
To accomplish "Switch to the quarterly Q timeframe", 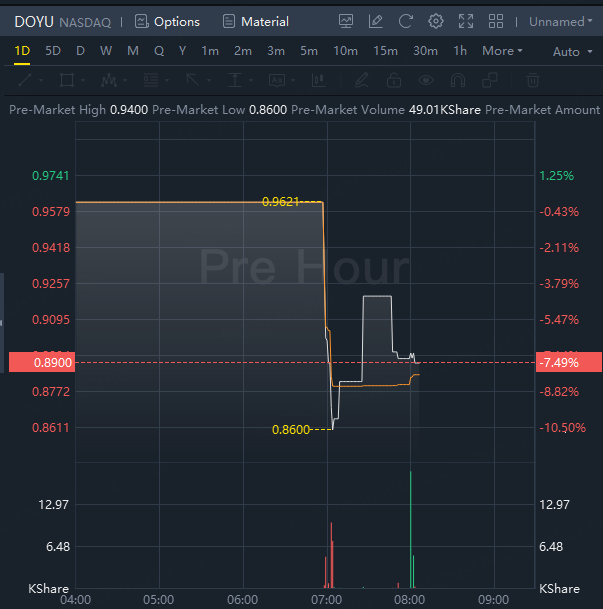I will [x=159, y=51].
